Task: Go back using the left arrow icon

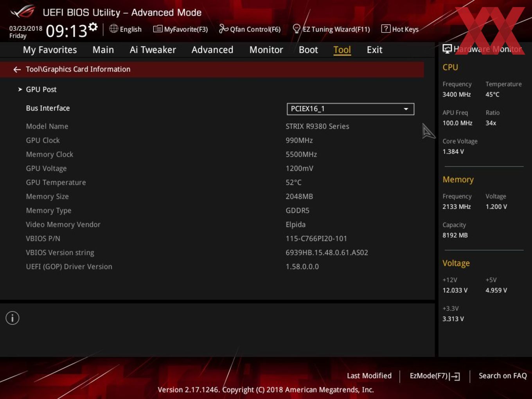Action: click(x=17, y=69)
